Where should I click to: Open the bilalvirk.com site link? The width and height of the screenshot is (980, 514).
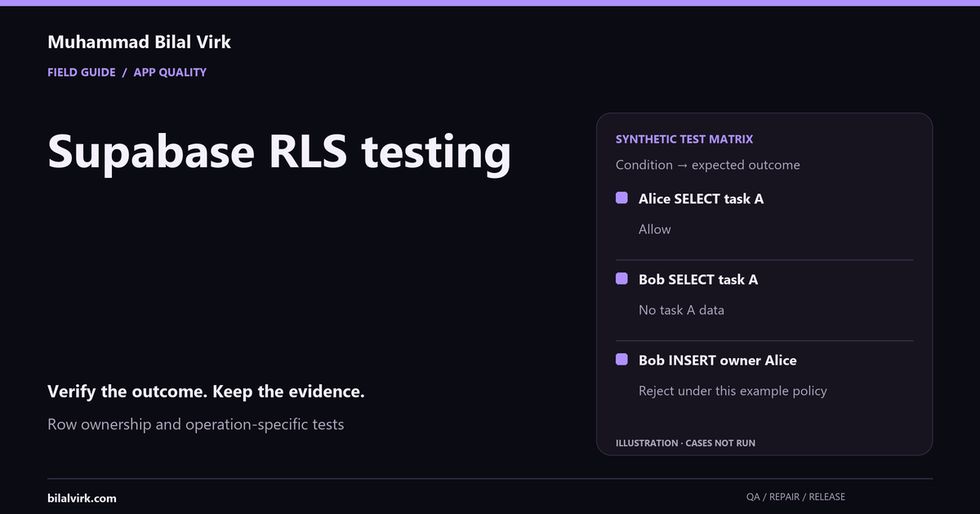click(x=82, y=498)
